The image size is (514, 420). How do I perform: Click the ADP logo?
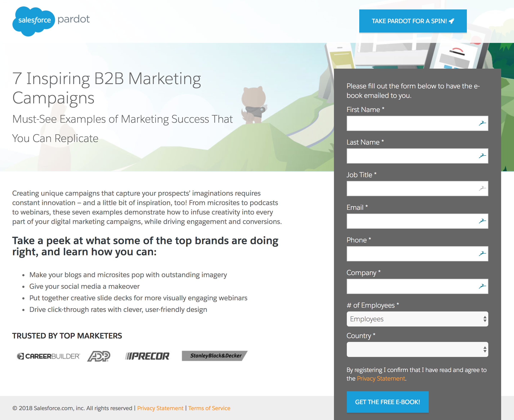(99, 356)
